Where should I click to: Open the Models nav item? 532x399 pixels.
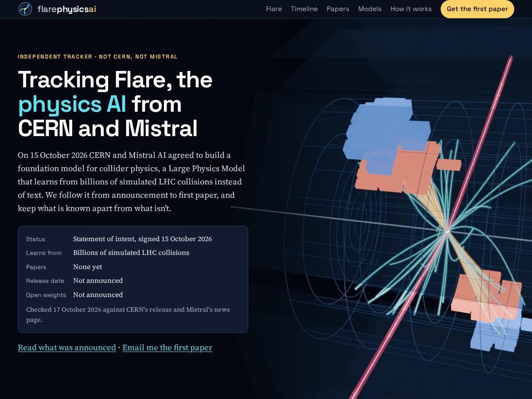tap(370, 9)
